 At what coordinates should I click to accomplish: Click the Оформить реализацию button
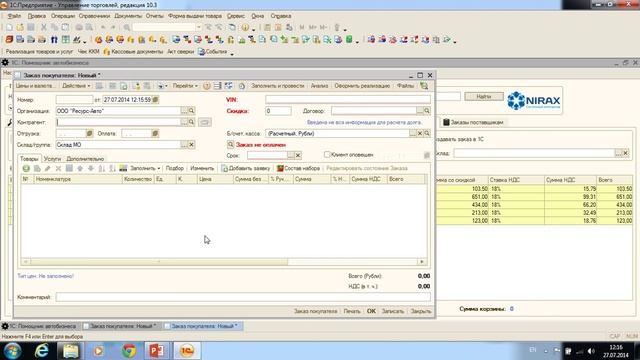362,86
